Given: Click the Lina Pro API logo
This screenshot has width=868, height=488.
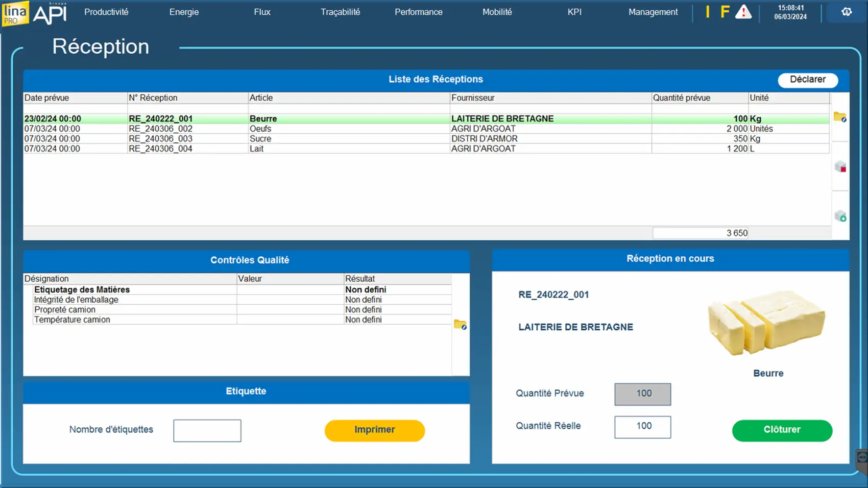Looking at the screenshot, I should click(x=34, y=13).
